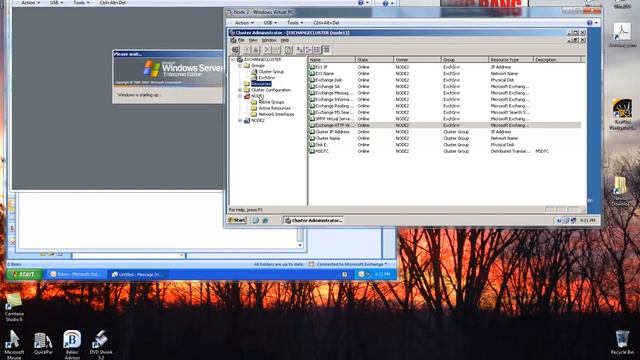Open Tools dropdown in Node 2 Virtual PC

pos(295,23)
